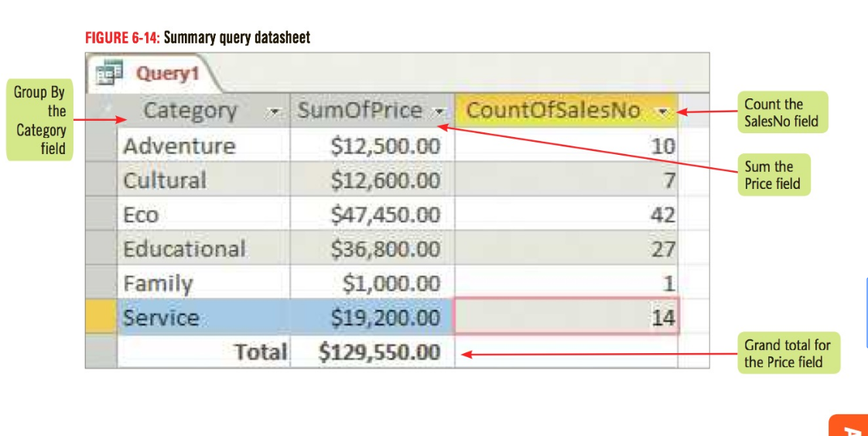The image size is (868, 436).
Task: Click the orange button at bottom-right corner
Action: 849,425
